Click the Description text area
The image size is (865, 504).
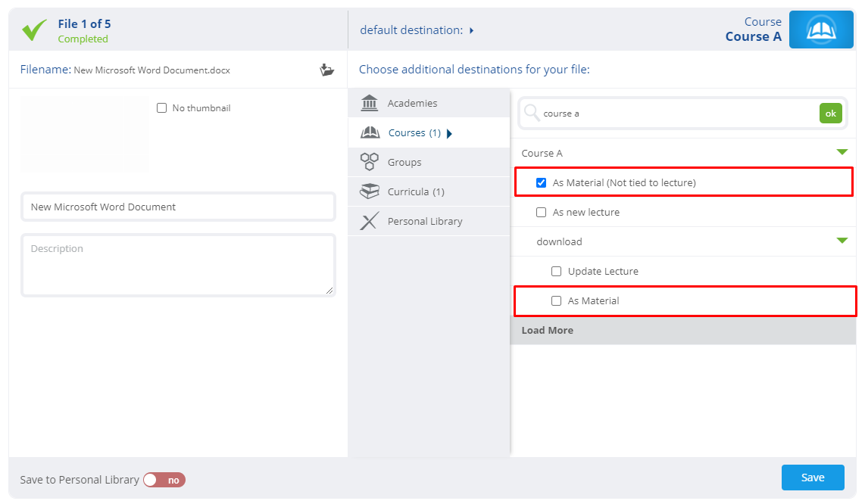[x=178, y=265]
